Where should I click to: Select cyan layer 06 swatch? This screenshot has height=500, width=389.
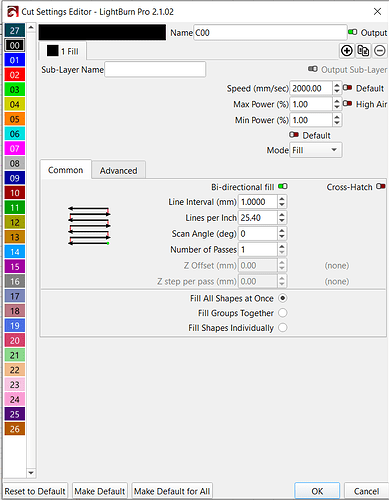pos(15,134)
